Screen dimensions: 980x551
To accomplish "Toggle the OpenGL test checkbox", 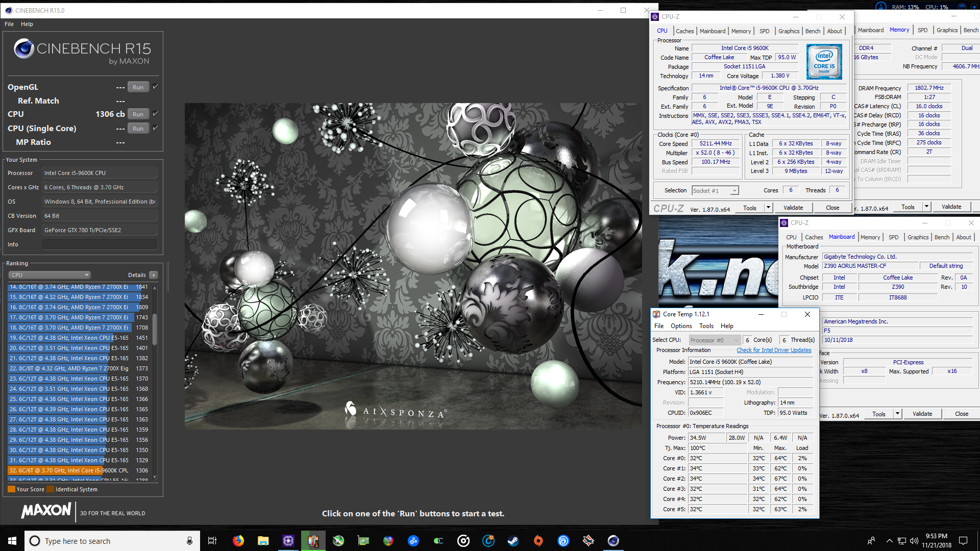I will tap(156, 86).
